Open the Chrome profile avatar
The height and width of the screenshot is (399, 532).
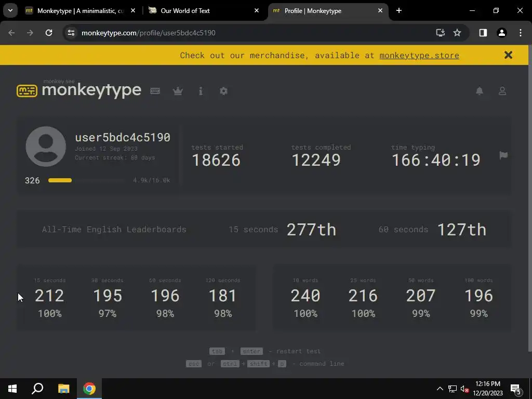pos(502,33)
